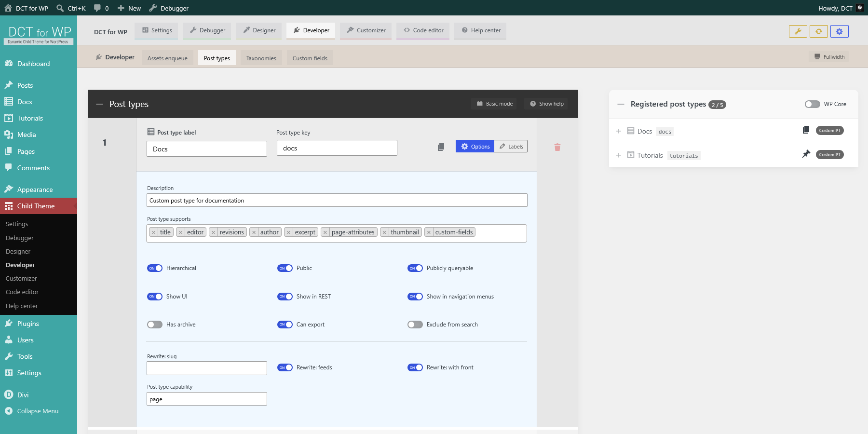The image size is (868, 434).
Task: Click the yellow wrench icon button
Action: pyautogui.click(x=798, y=31)
